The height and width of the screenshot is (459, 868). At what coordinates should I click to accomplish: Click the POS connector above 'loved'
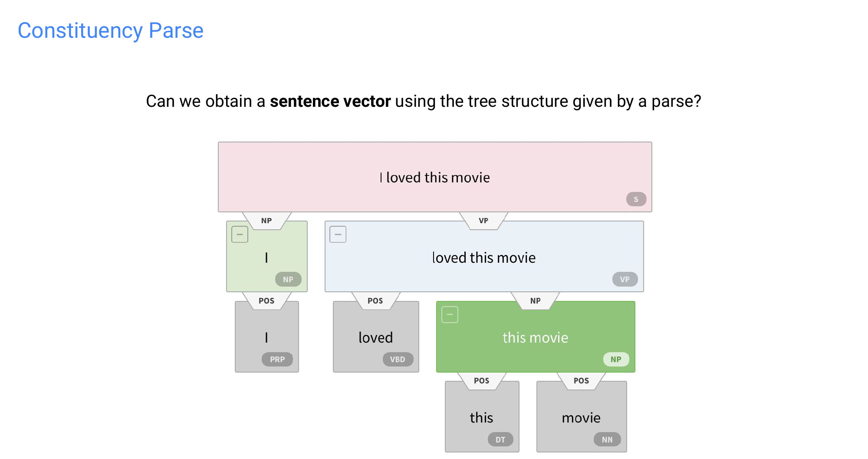tap(375, 300)
